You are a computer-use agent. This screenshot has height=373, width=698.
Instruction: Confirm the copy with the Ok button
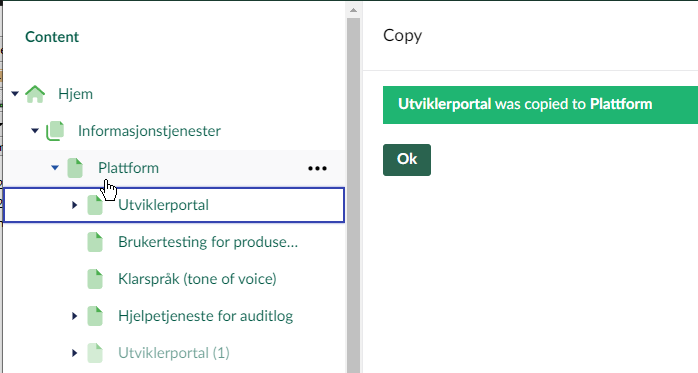407,160
